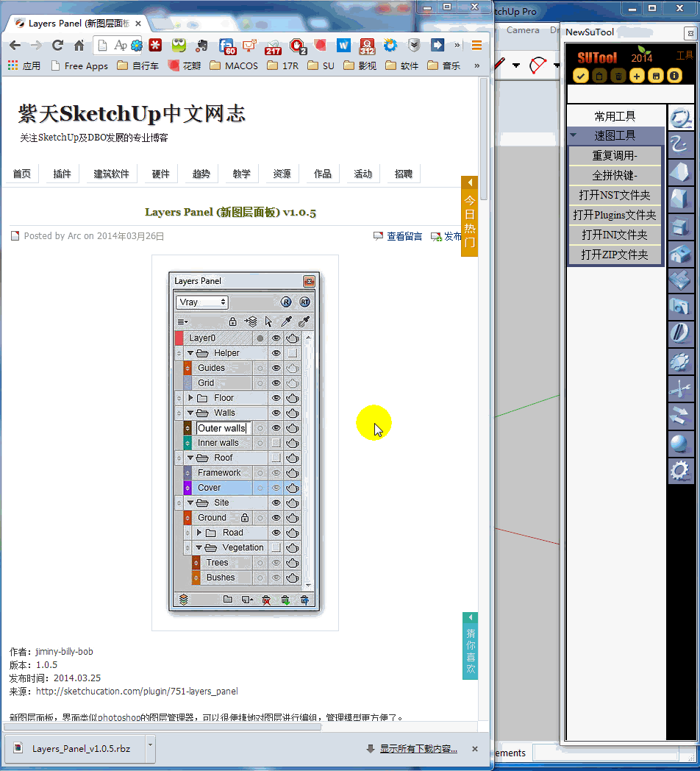Image resolution: width=700 pixels, height=771 pixels.
Task: Click the SUTool save disk icon
Action: pyautogui.click(x=656, y=76)
